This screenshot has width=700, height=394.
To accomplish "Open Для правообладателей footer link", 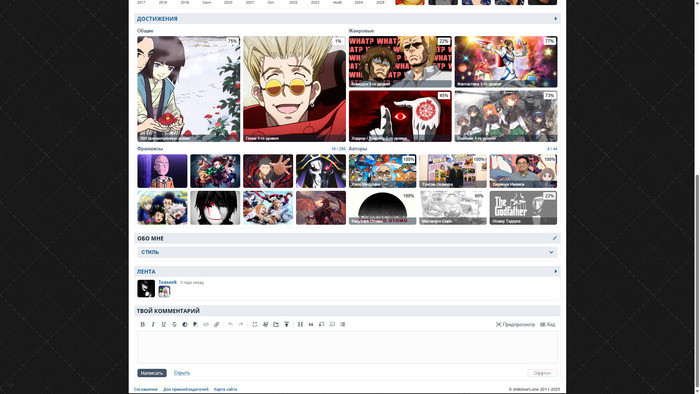I will coord(186,389).
